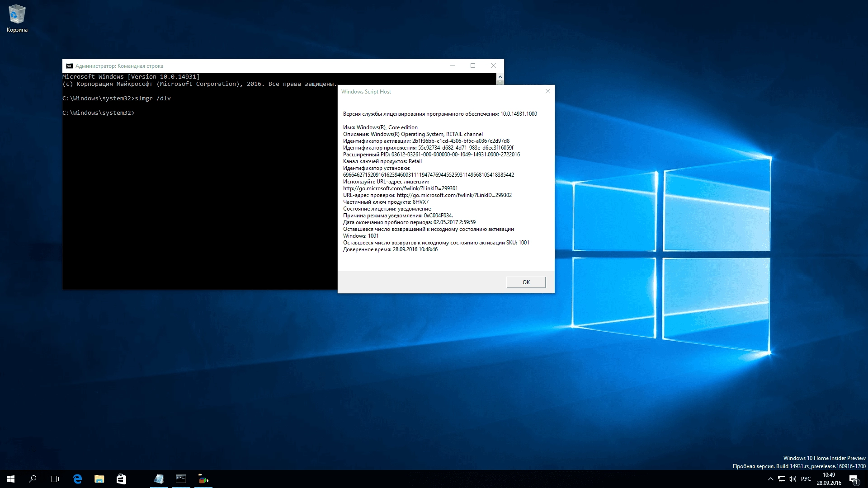Viewport: 868px width, 488px height.
Task: Click the SKU: 1001 rearm count line
Action: pos(436,243)
